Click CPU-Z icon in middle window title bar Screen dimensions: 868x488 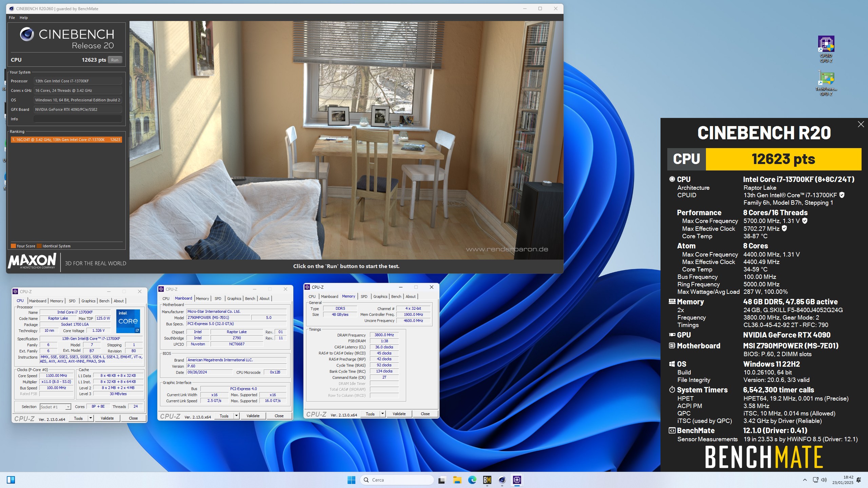(161, 289)
